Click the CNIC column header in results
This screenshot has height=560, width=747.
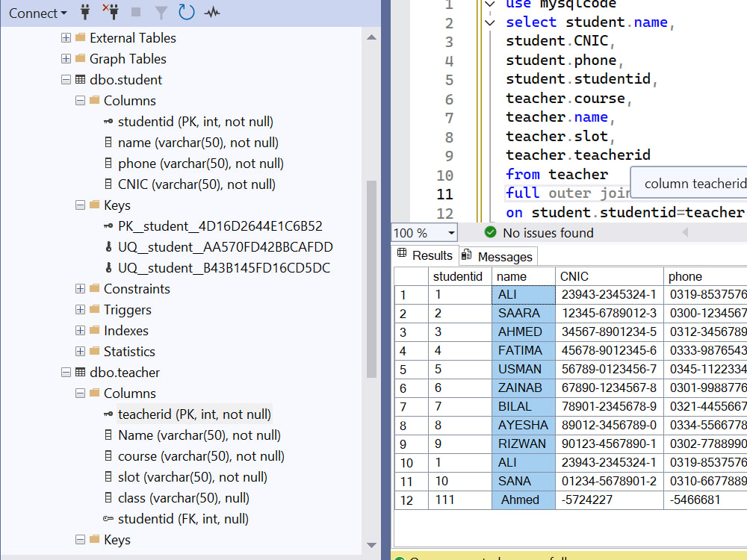coord(609,276)
